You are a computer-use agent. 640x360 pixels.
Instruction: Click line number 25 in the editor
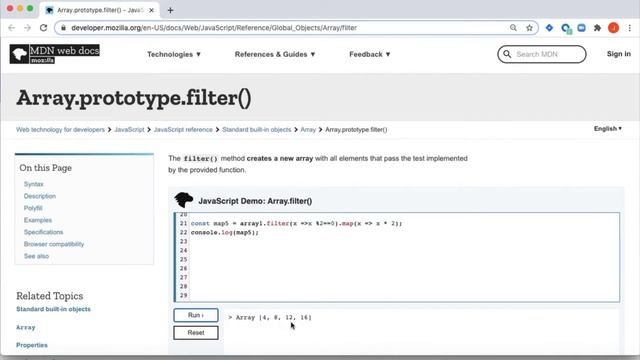coord(183,259)
